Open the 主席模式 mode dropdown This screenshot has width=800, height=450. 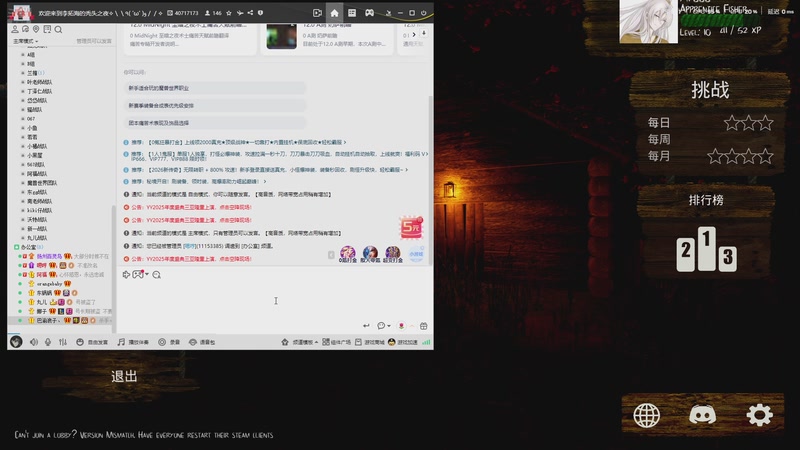pos(26,41)
